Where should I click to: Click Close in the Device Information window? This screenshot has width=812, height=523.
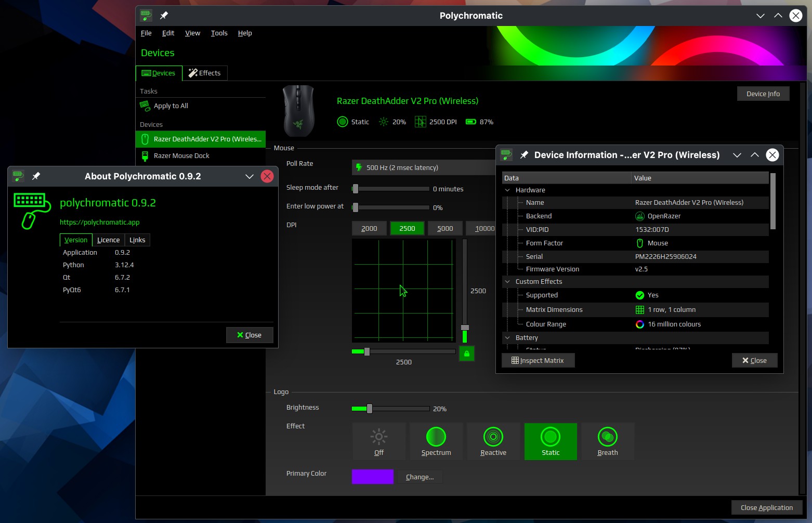754,360
